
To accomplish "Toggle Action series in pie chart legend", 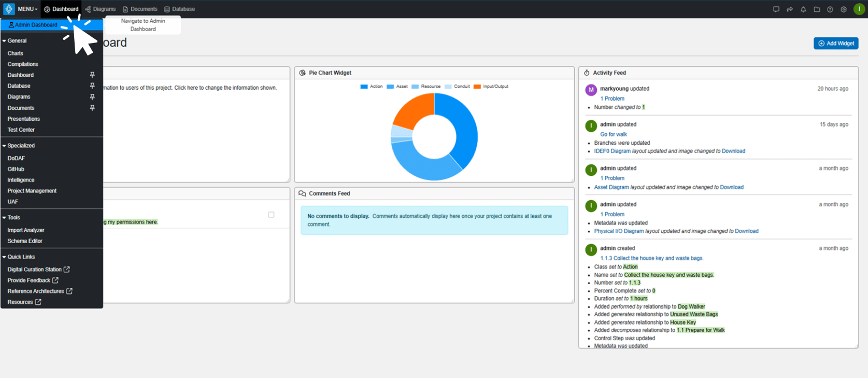I will pyautogui.click(x=372, y=87).
